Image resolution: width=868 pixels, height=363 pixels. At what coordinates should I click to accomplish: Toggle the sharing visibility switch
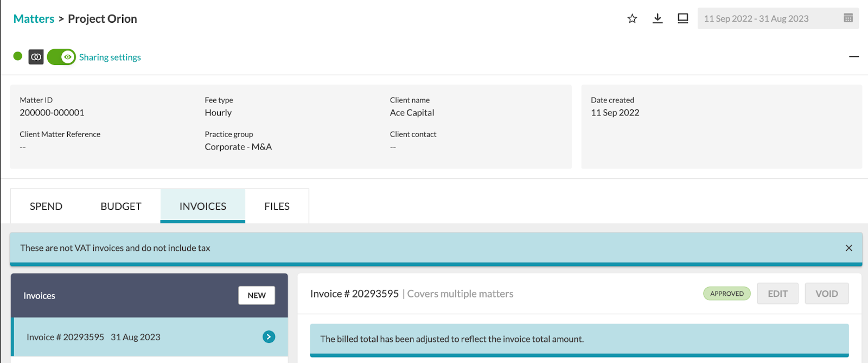tap(61, 57)
